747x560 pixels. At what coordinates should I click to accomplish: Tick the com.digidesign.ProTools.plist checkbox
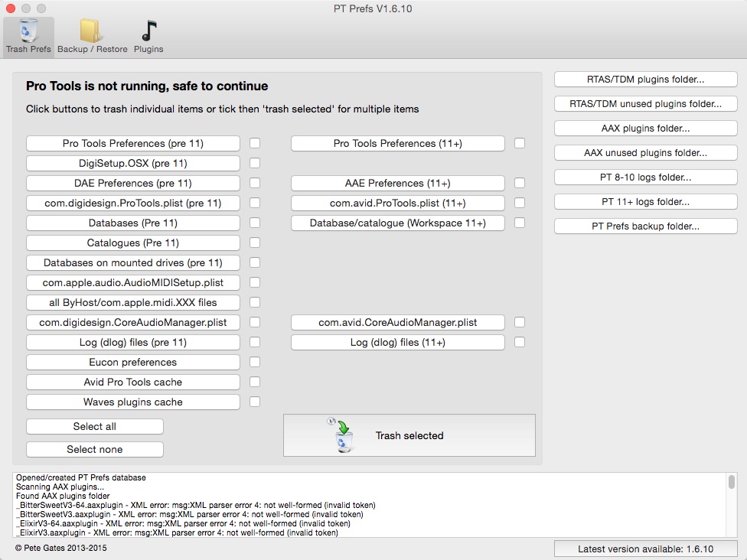255,203
